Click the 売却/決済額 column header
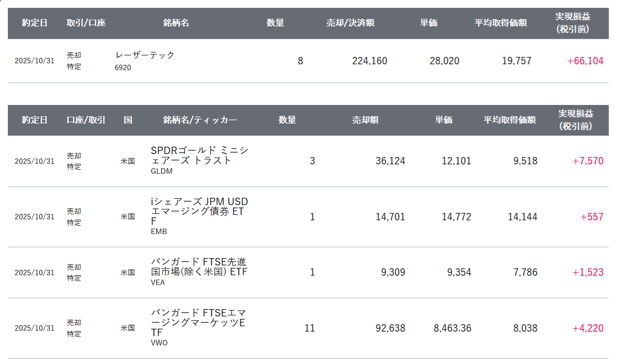Screen dimensions: 617x364 coord(350,23)
